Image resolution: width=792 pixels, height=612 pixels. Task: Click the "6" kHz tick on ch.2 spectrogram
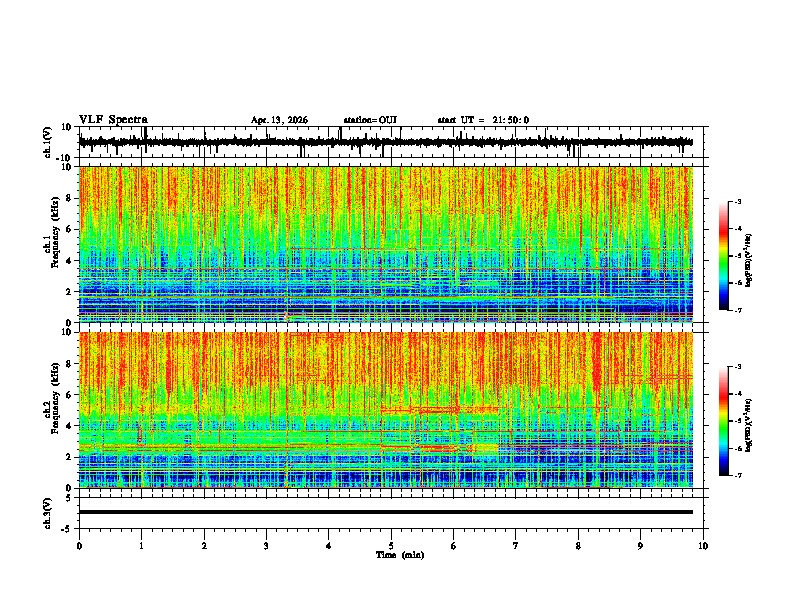(71, 395)
